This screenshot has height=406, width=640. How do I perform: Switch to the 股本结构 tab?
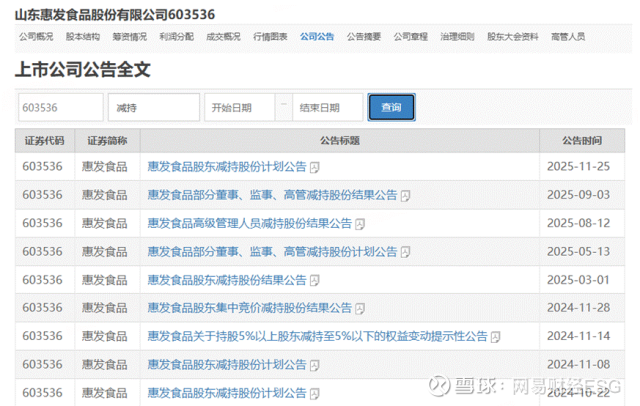point(83,37)
